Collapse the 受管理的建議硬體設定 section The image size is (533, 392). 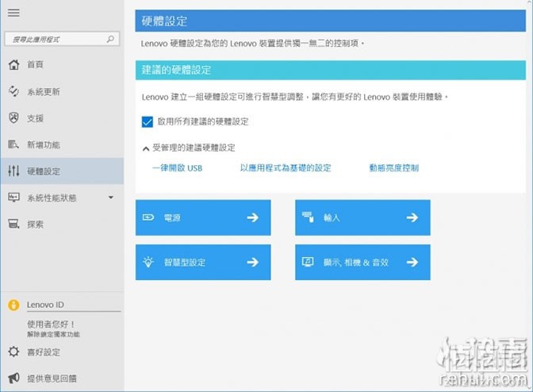click(146, 148)
